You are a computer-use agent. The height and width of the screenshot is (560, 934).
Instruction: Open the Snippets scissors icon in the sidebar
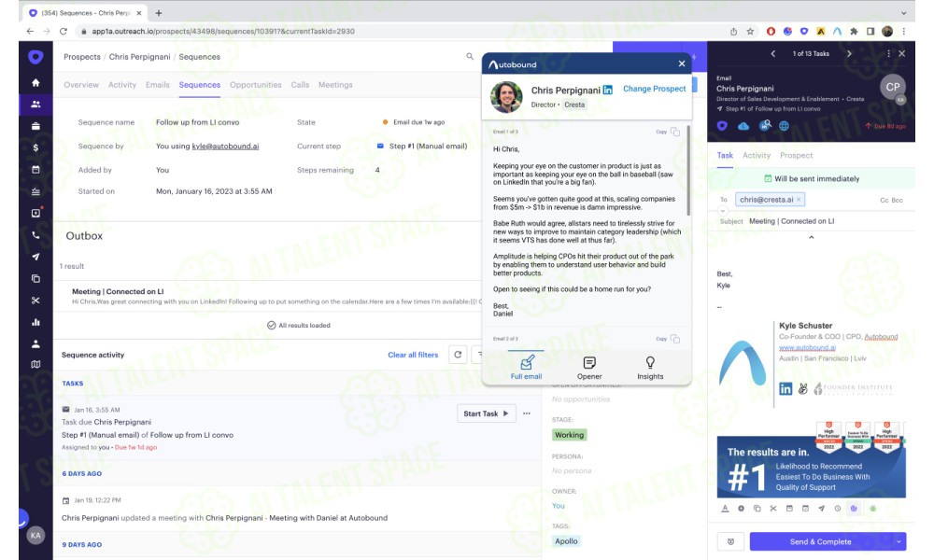[x=35, y=301]
